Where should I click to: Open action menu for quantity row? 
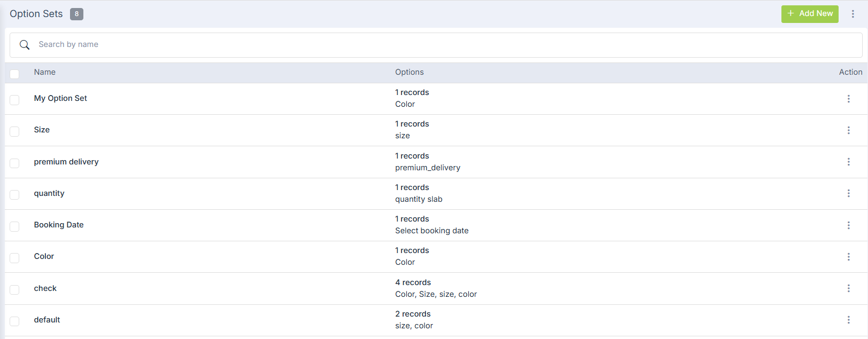(x=848, y=193)
